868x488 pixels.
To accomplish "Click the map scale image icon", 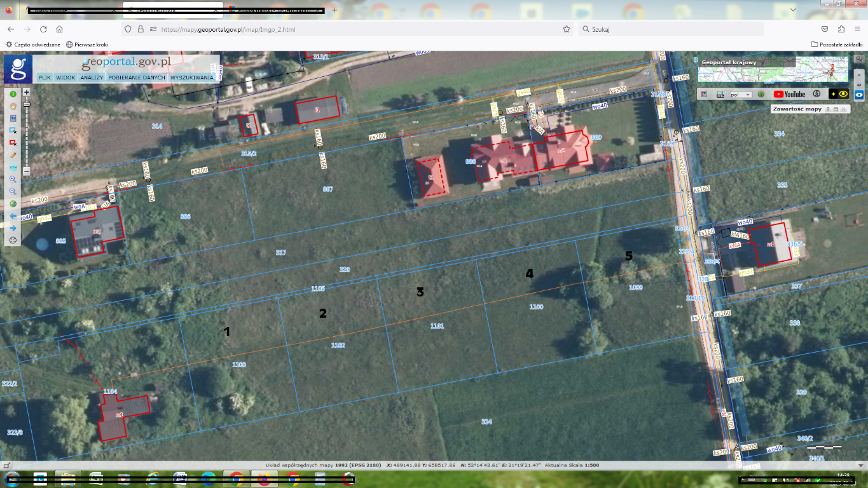I will (720, 94).
